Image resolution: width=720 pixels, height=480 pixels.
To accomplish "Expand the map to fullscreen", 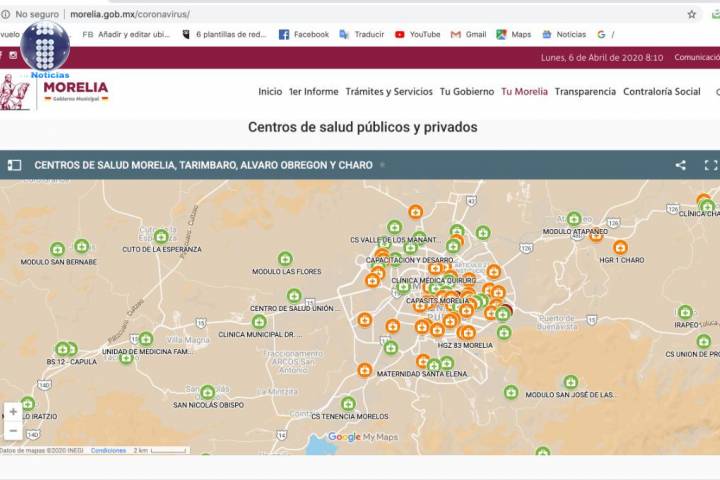I will click(710, 165).
